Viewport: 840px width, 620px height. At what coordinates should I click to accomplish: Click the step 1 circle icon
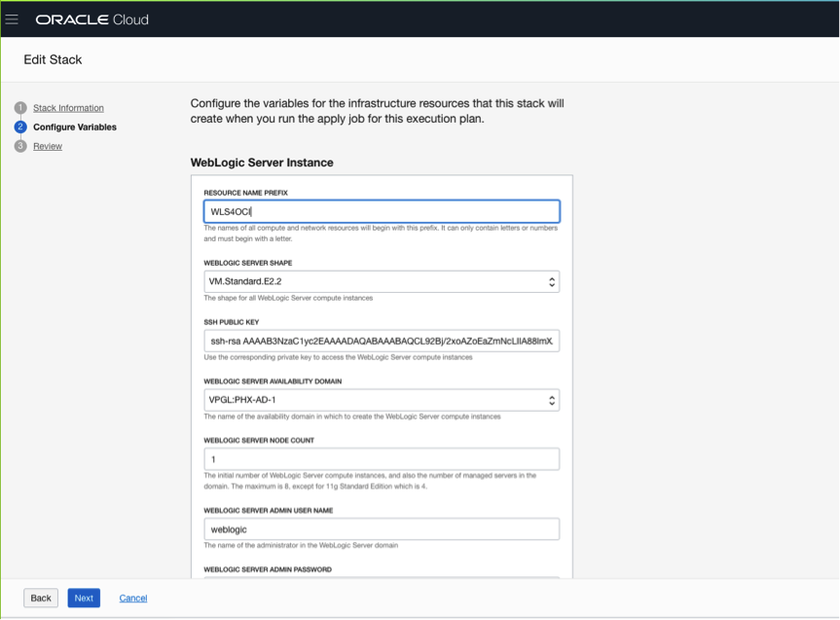pyautogui.click(x=20, y=108)
